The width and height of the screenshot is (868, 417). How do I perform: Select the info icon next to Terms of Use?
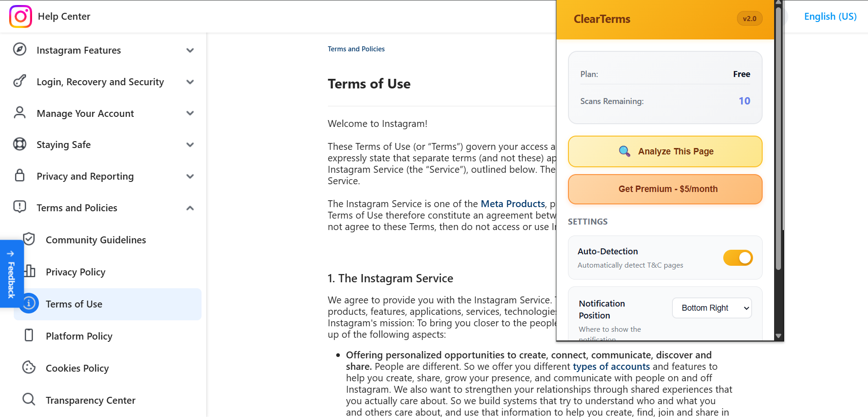[x=28, y=303]
